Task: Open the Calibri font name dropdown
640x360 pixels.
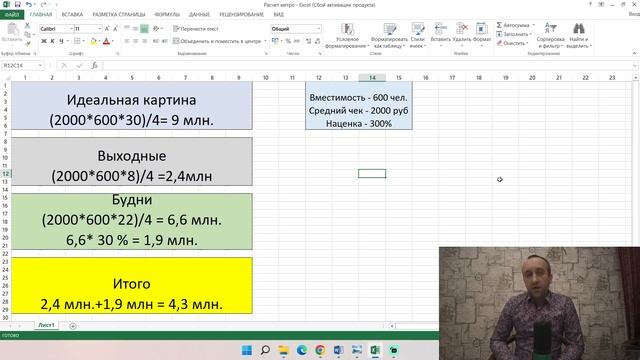Action: click(71, 29)
